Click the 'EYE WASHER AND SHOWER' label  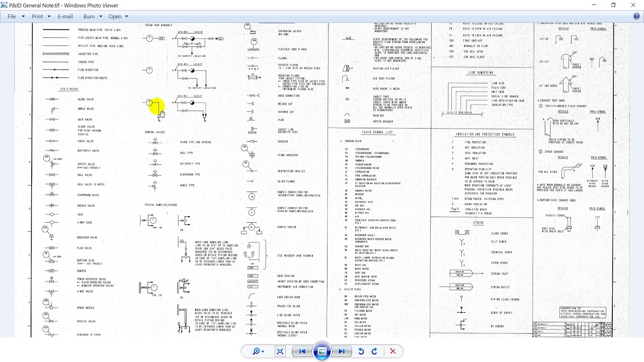coord(295,255)
